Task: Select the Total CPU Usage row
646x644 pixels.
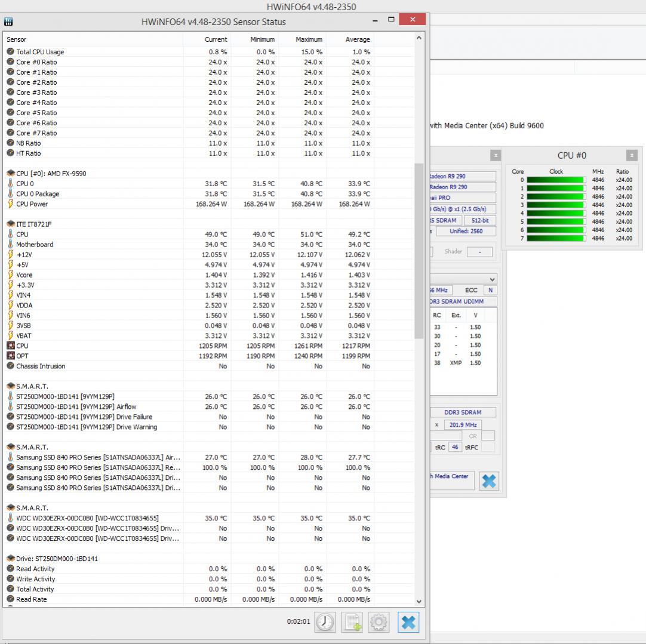Action: 40,52
